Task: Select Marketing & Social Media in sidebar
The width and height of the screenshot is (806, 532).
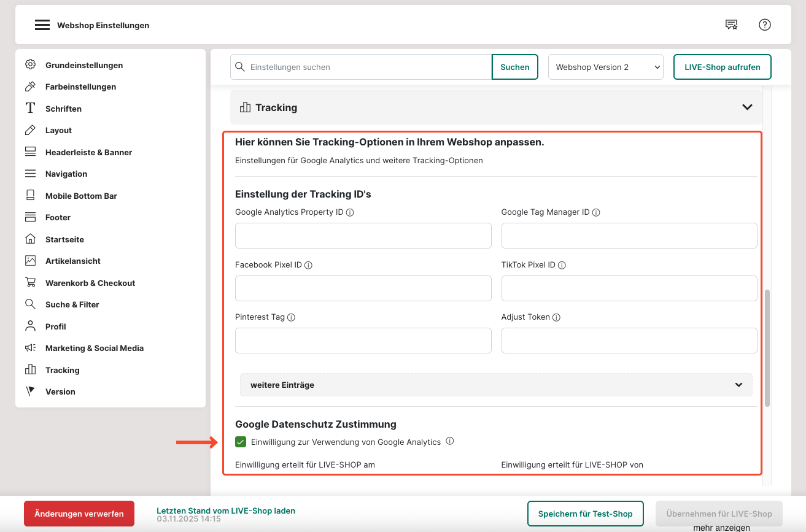Action: tap(94, 348)
